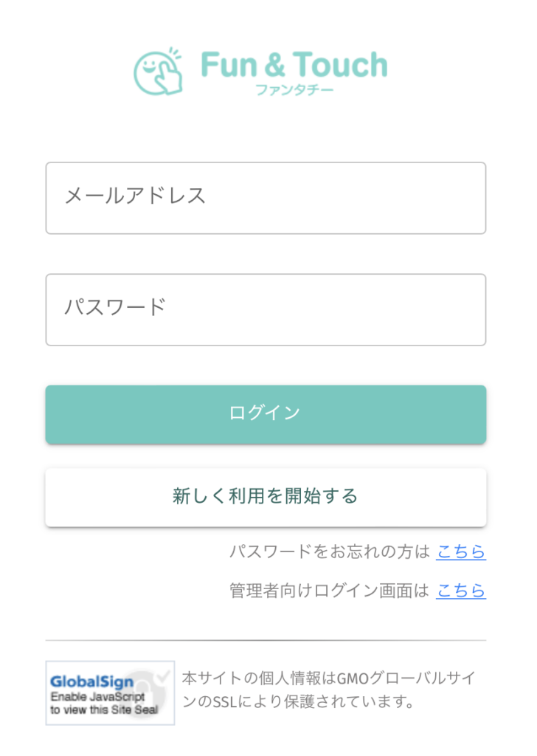Click the Fun & Touch wordmark
The width and height of the screenshot is (537, 756).
pyautogui.click(x=294, y=65)
